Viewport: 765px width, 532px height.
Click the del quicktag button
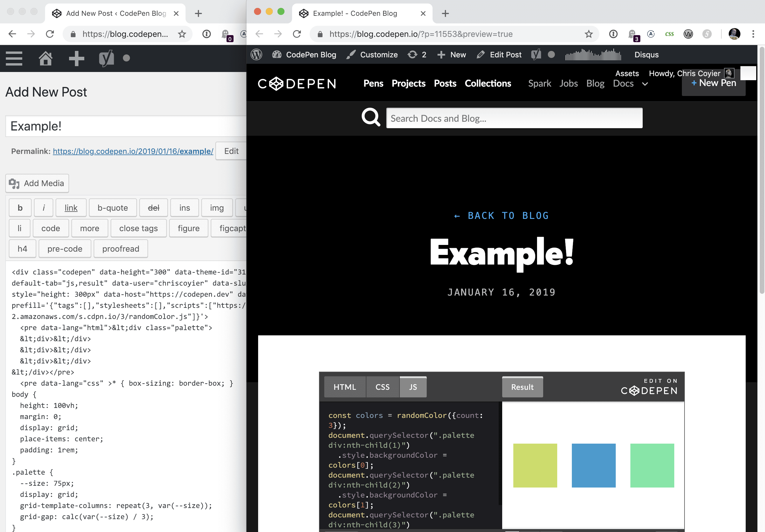click(153, 207)
